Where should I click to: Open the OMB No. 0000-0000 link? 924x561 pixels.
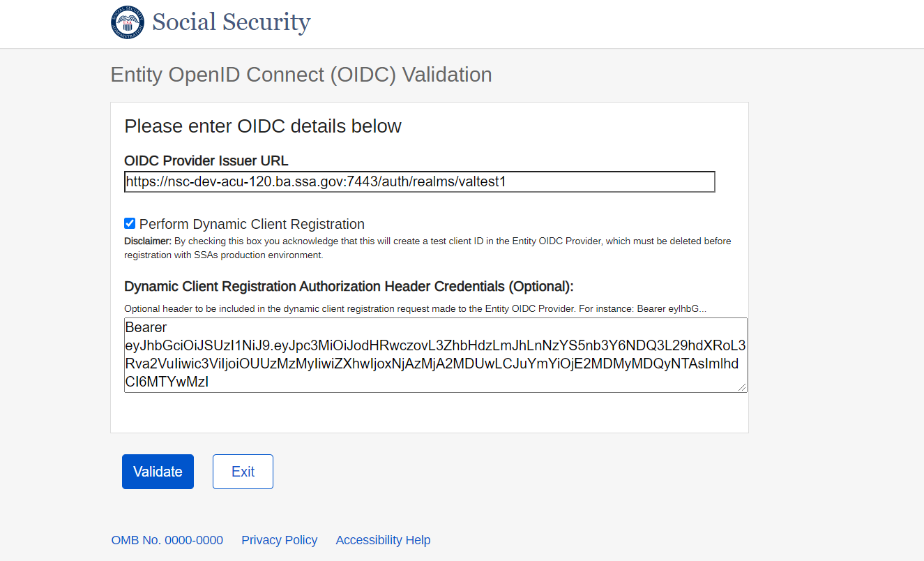(167, 540)
